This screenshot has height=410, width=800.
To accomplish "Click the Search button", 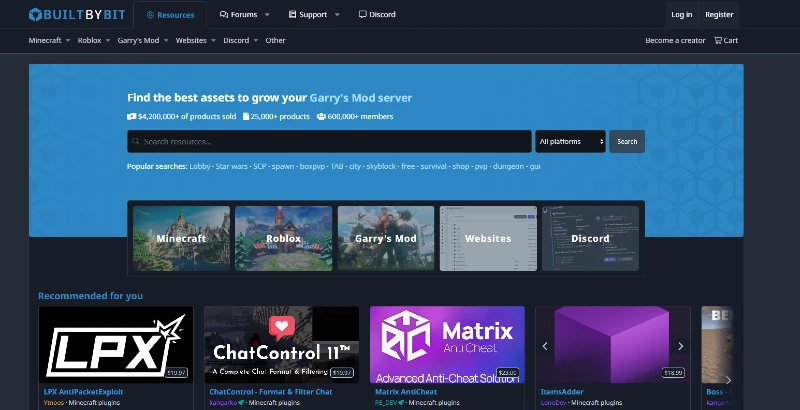I will point(627,141).
